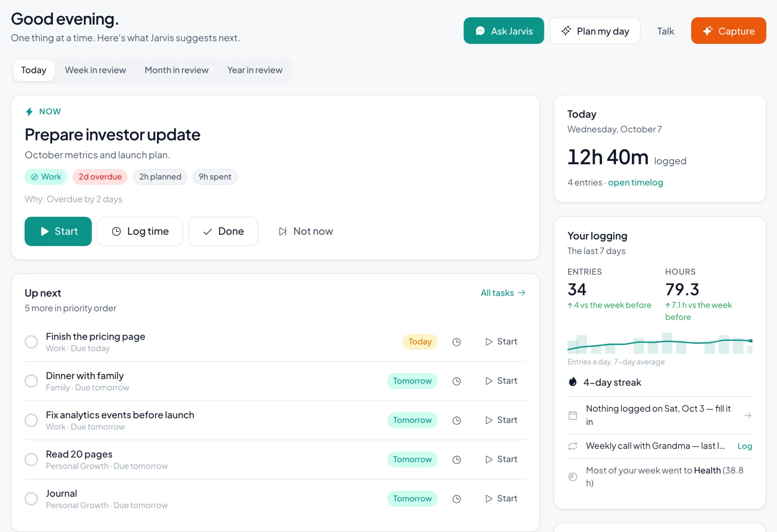Click the clock icon for Finish the pricing page
The image size is (777, 532).
pos(457,342)
